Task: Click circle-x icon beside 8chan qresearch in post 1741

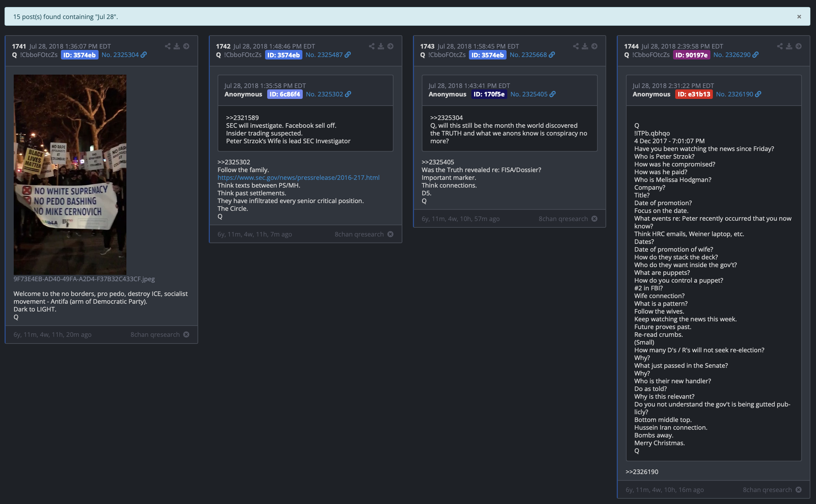Action: 186,335
